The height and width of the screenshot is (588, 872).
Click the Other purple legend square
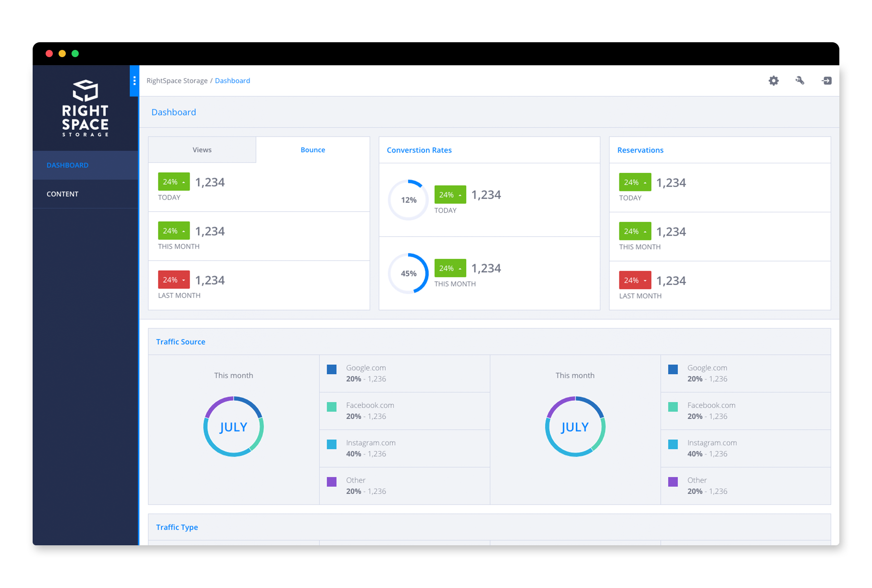tap(331, 482)
